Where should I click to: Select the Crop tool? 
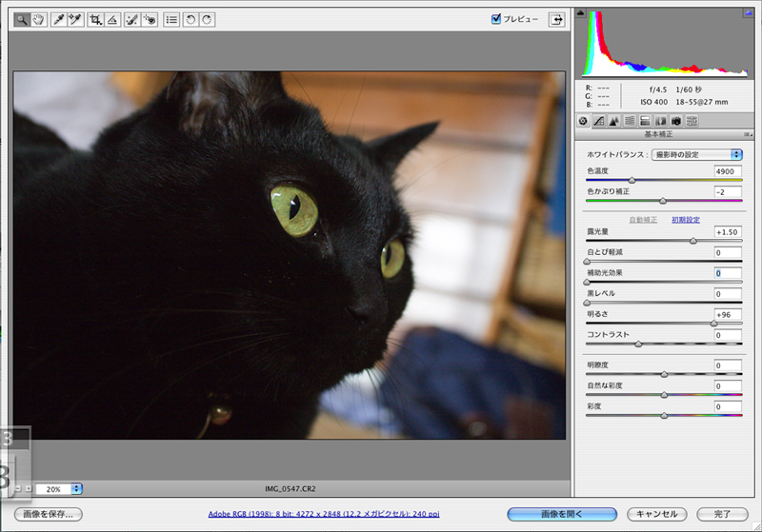pos(95,20)
